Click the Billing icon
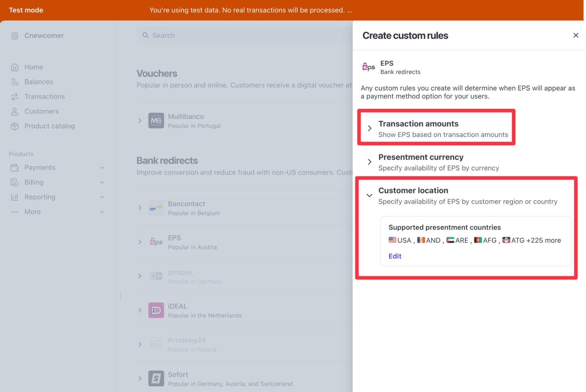Viewport: 586px width, 392px height. click(15, 183)
